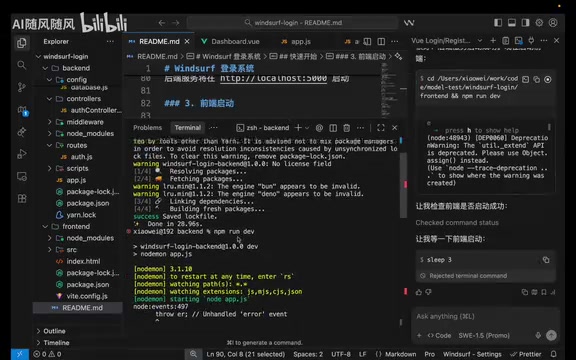Open more editor actions menu
This screenshot has height=360, width=576.
395,42
